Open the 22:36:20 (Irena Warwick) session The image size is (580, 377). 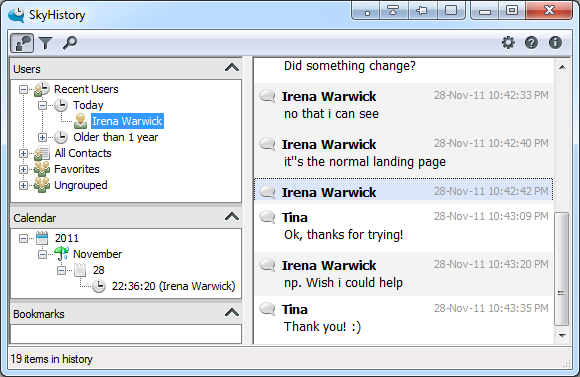(x=173, y=286)
